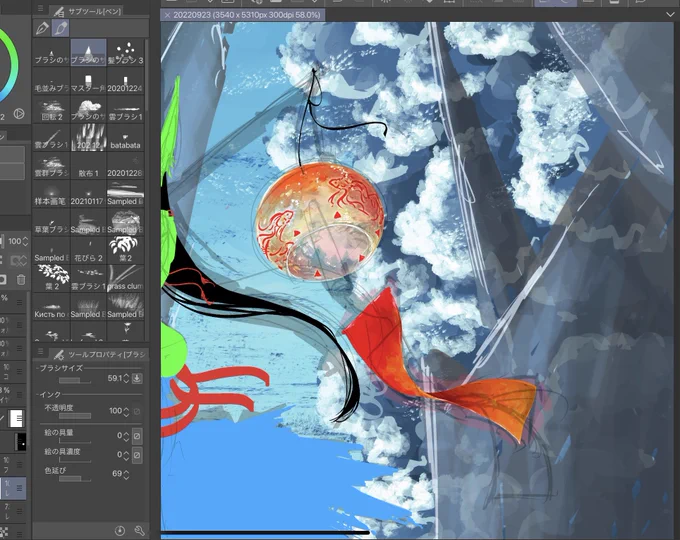Choose the 花びら 2 brush

(88, 250)
